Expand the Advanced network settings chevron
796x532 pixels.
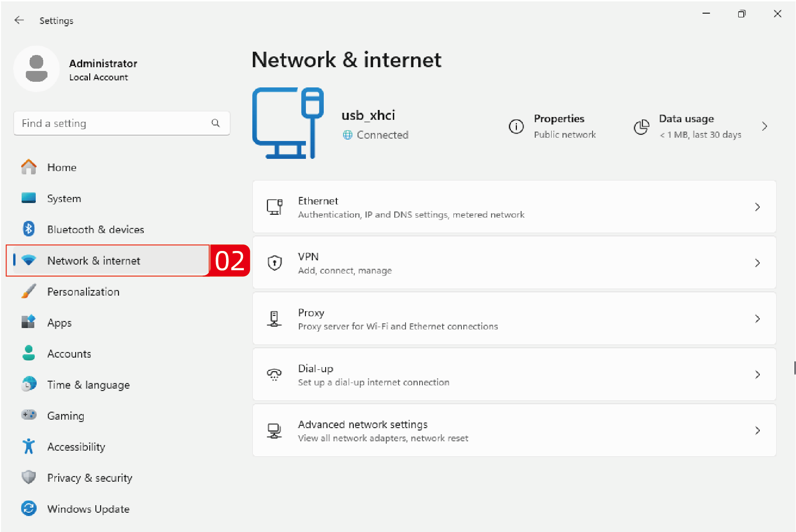757,430
